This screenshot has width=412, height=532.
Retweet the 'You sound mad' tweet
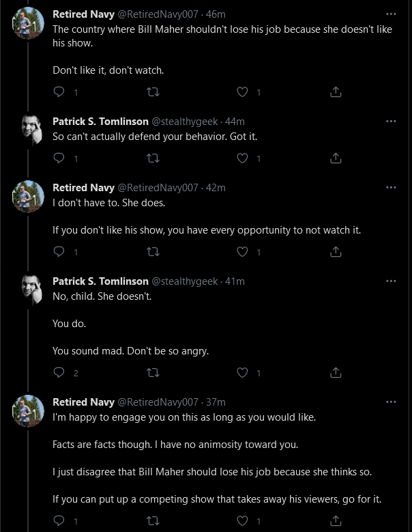(153, 373)
